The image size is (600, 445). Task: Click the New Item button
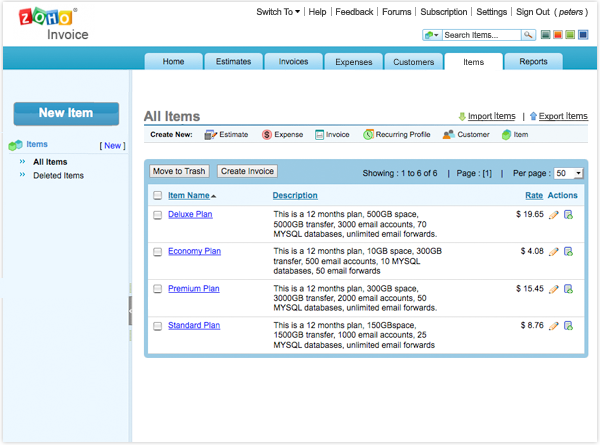coord(66,114)
